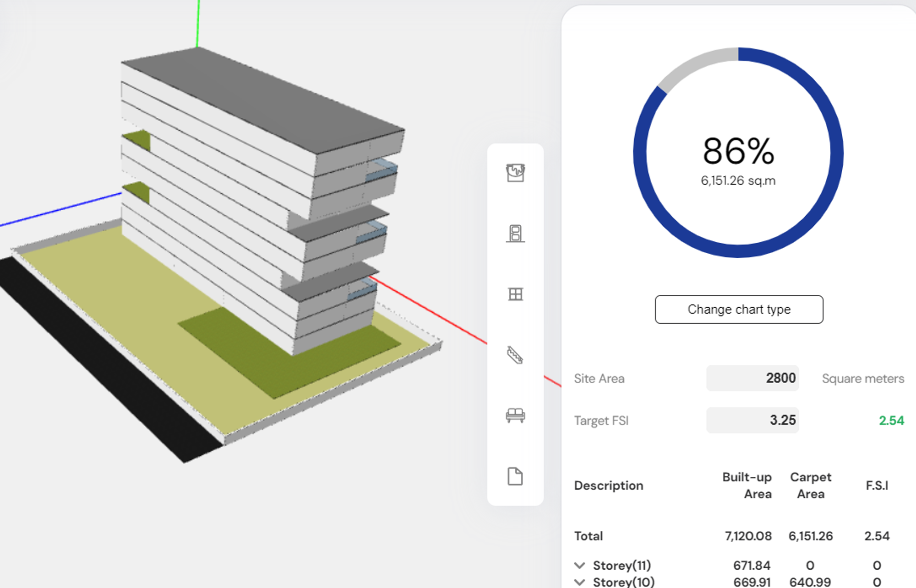Click the F.S.I column header

click(877, 485)
